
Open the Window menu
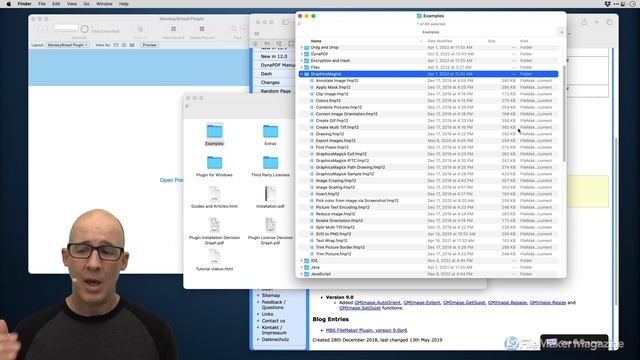(104, 4)
